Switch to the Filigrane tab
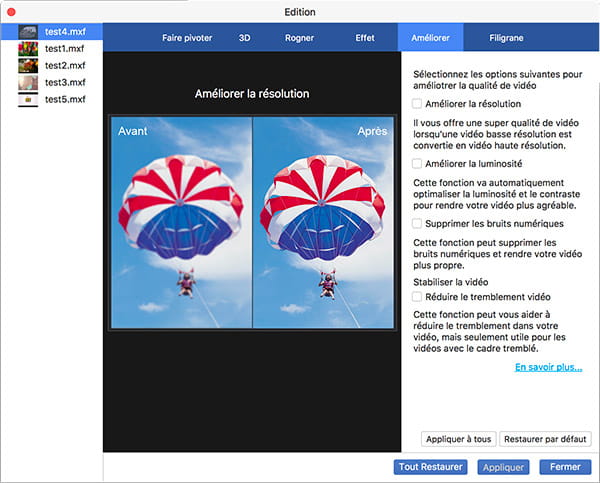 click(505, 38)
